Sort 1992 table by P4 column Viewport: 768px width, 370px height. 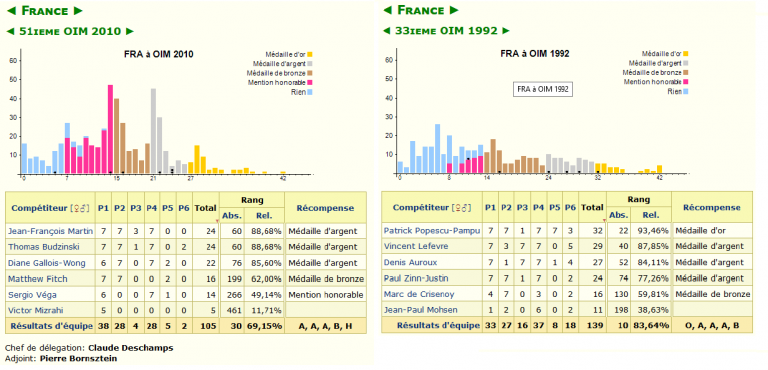[538, 208]
